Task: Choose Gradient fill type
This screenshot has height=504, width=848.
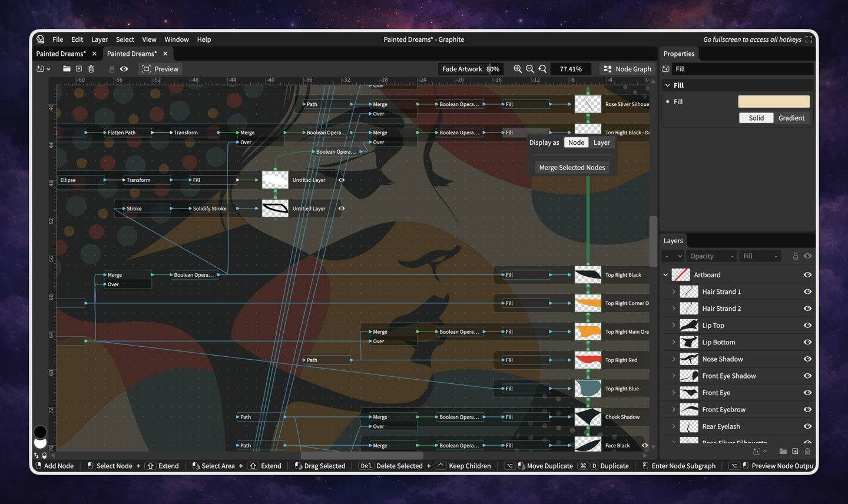Action: pos(791,118)
